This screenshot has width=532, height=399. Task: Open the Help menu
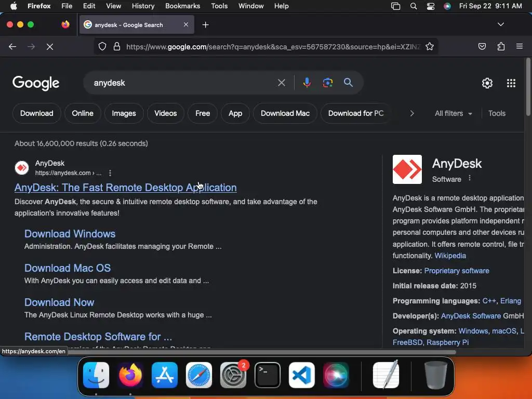281,6
